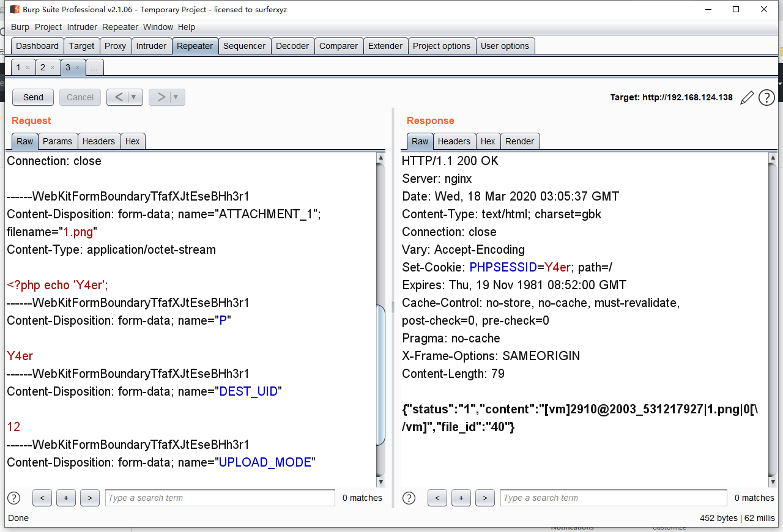Viewport: 783px width, 532px height.
Task: Show the response Raw view
Action: [x=420, y=141]
